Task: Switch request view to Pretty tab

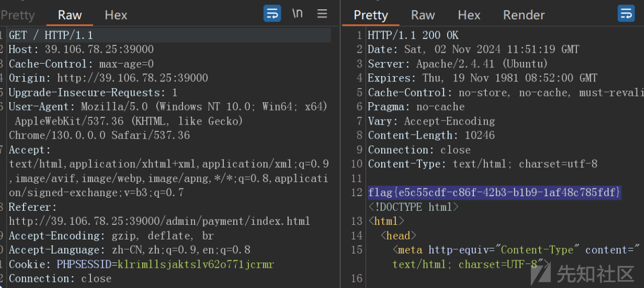Action: (x=18, y=15)
